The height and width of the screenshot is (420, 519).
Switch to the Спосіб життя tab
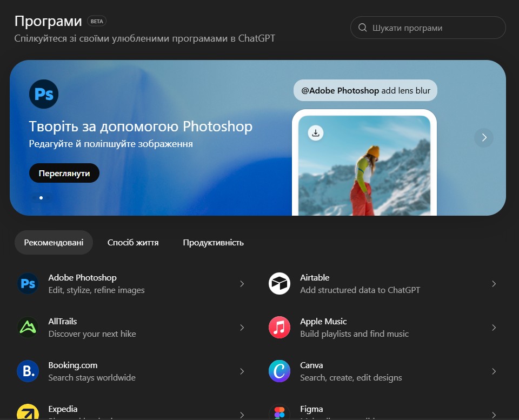pyautogui.click(x=133, y=243)
